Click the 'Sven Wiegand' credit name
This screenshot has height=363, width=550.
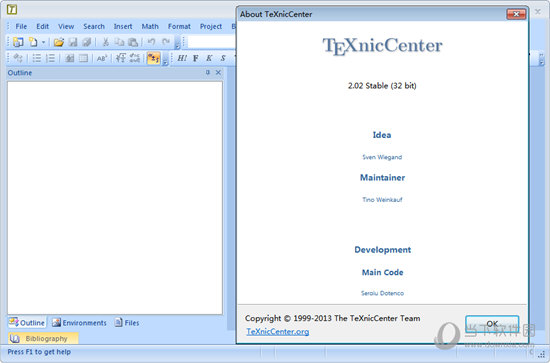[x=382, y=157]
